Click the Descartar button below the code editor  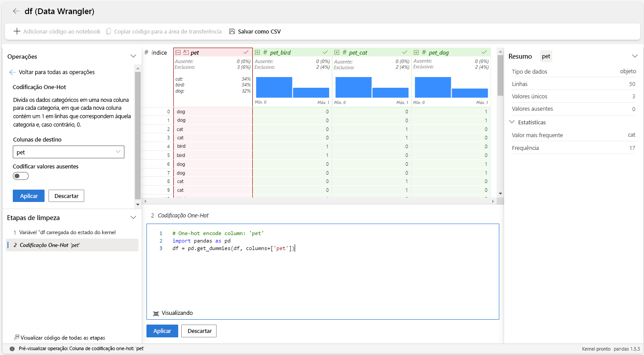(x=199, y=331)
